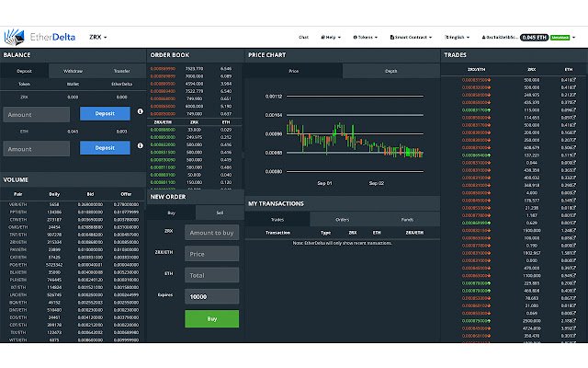Select sell order with 7323.770 ZRX
Viewport: 588px width, 368px height.
(x=194, y=69)
